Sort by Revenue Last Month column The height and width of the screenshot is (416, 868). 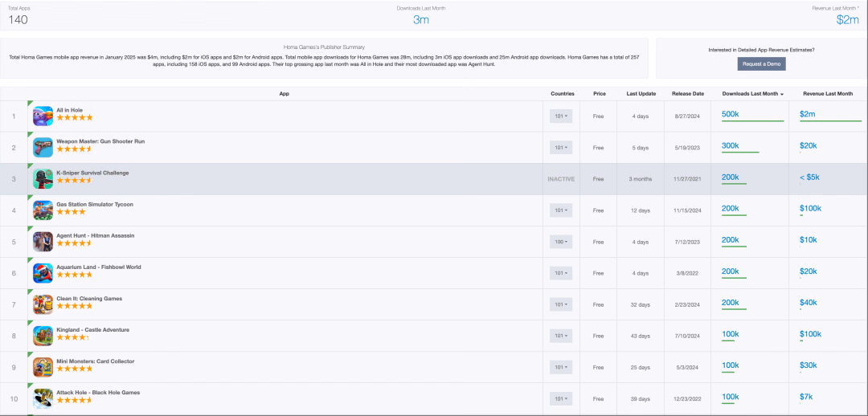click(x=828, y=94)
